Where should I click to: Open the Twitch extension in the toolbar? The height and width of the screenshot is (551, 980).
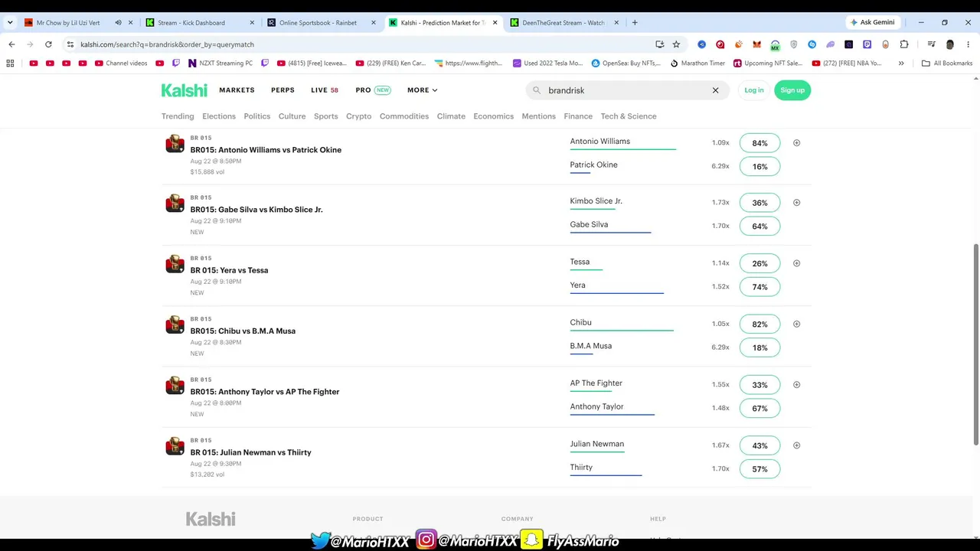tap(867, 44)
